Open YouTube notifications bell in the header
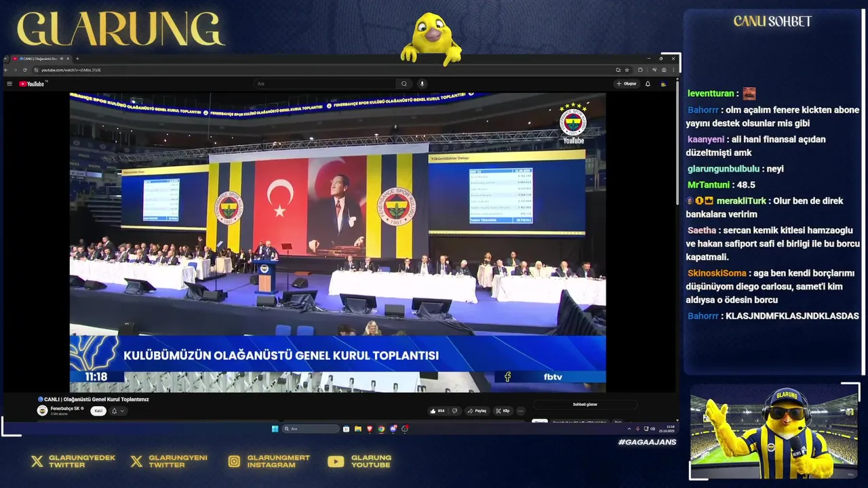The height and width of the screenshot is (488, 868). (x=648, y=84)
